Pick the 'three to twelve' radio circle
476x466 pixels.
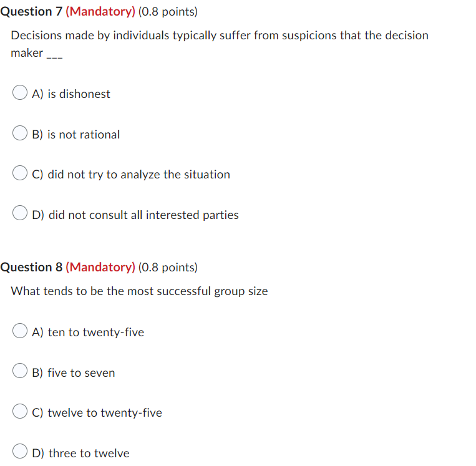[x=20, y=451]
